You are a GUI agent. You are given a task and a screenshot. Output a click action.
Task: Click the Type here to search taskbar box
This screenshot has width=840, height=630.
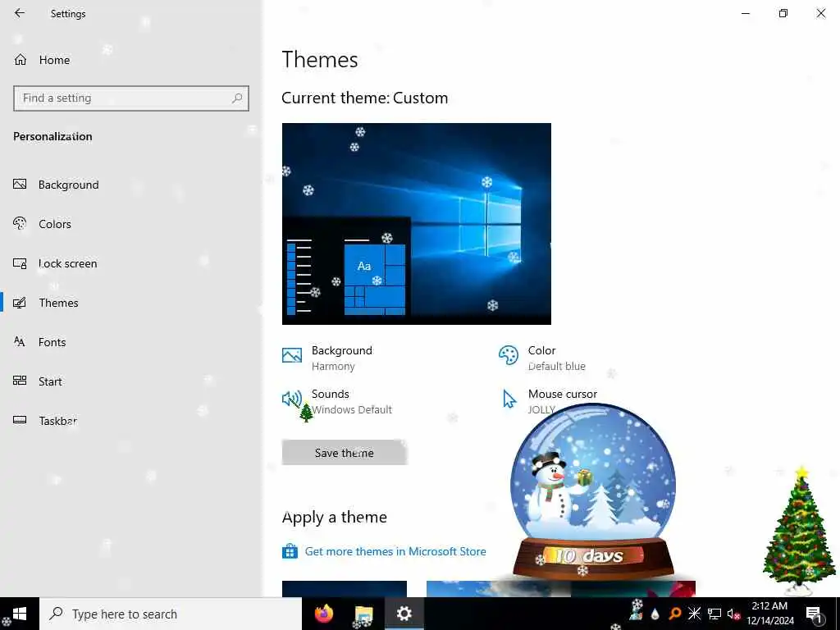(171, 614)
